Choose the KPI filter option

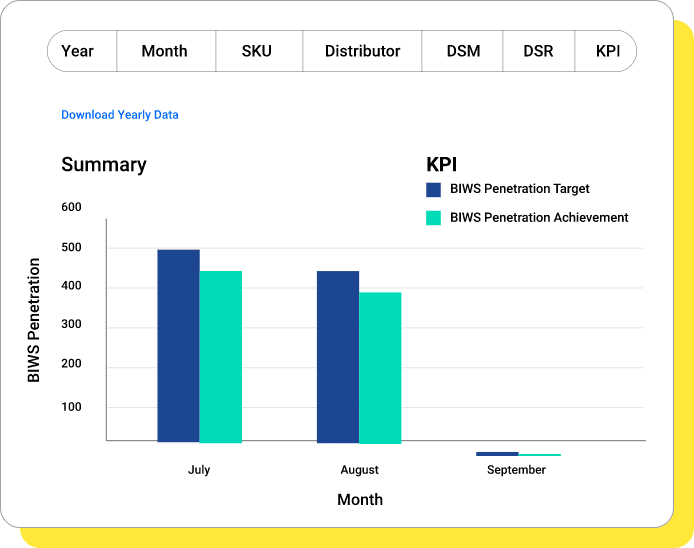pyautogui.click(x=607, y=51)
